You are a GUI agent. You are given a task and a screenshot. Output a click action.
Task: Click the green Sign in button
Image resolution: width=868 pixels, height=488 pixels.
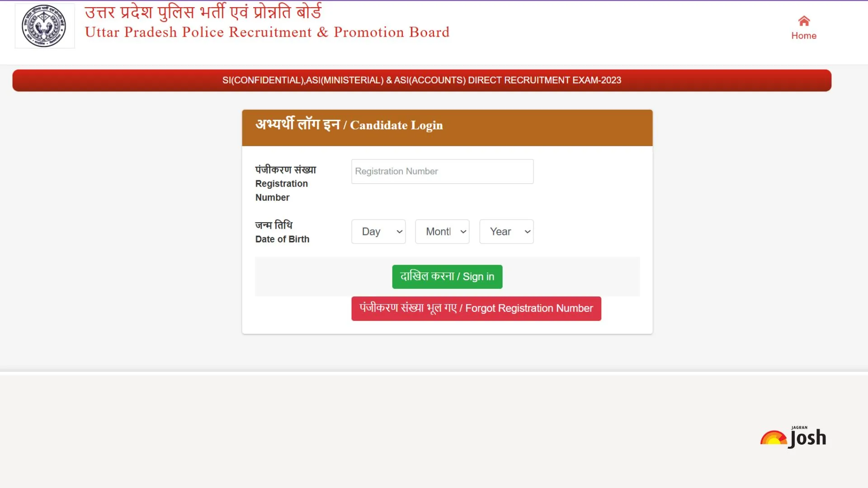tap(447, 277)
